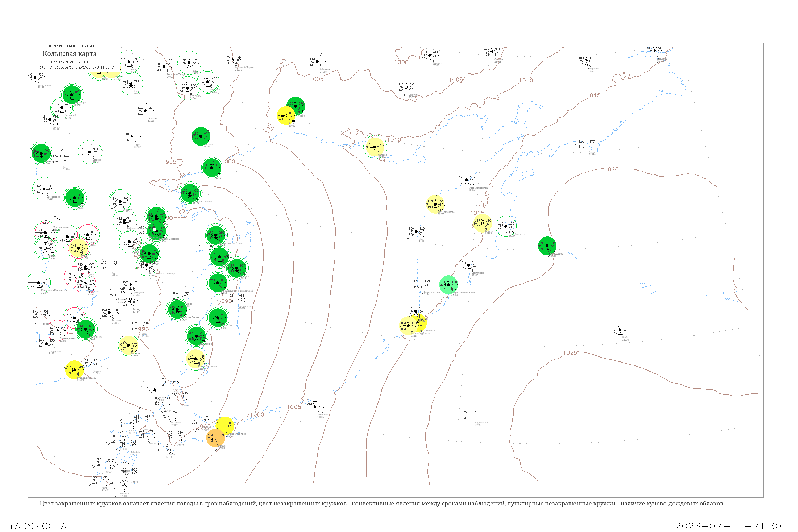Select the green Никольское station circle
Image resolution: width=798 pixels, height=532 pixels.
(547, 246)
